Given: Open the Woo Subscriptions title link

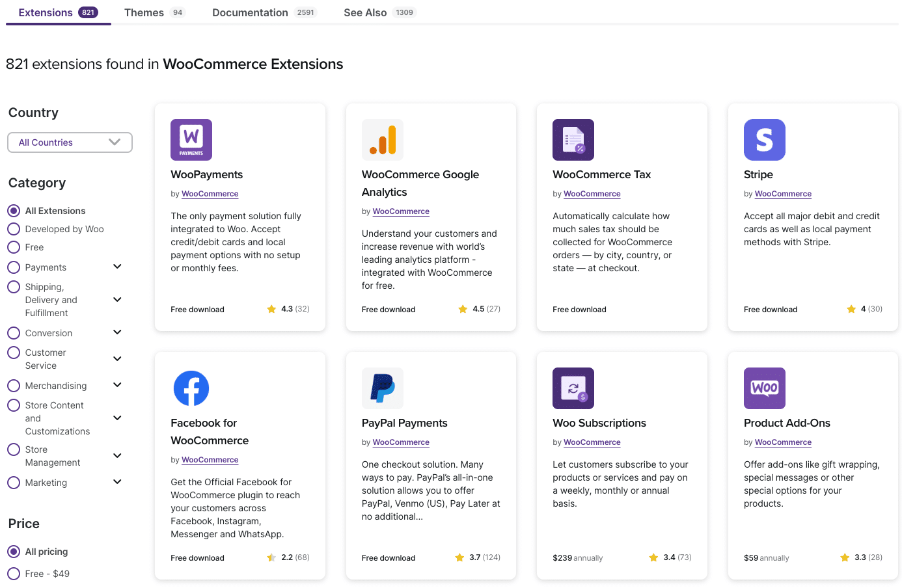Looking at the screenshot, I should coord(599,423).
